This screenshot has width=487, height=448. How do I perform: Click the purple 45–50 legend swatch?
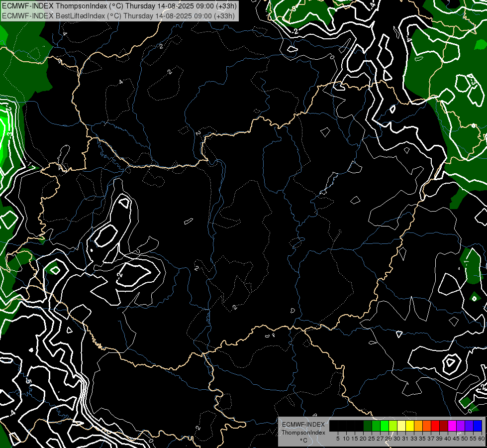(461, 426)
